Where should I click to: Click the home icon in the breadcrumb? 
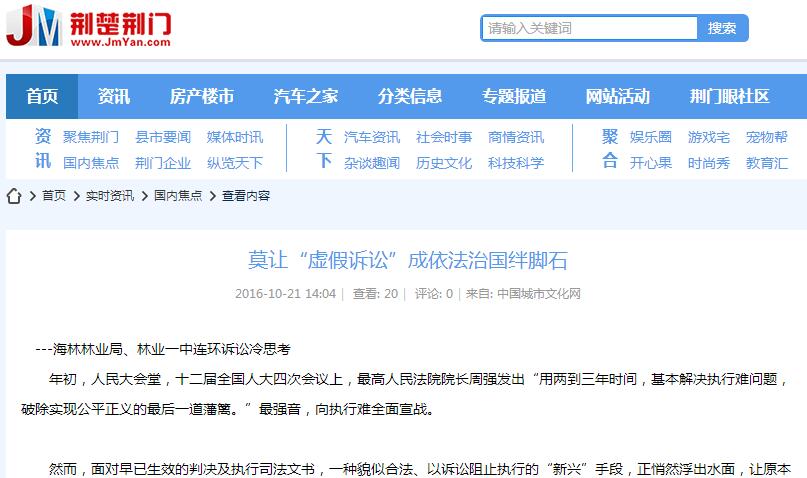[14, 196]
